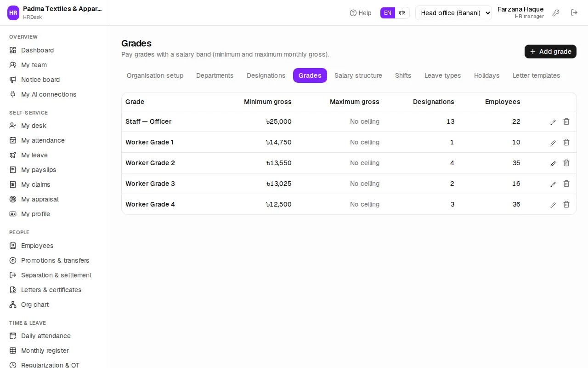Click the HR logo badge
Screen dimensions: 588x368
coord(13,13)
